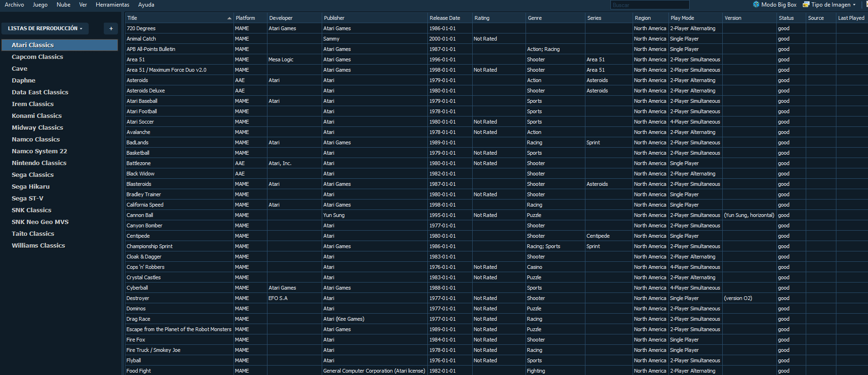Select the APB All-Points Bulletin title

[150, 49]
